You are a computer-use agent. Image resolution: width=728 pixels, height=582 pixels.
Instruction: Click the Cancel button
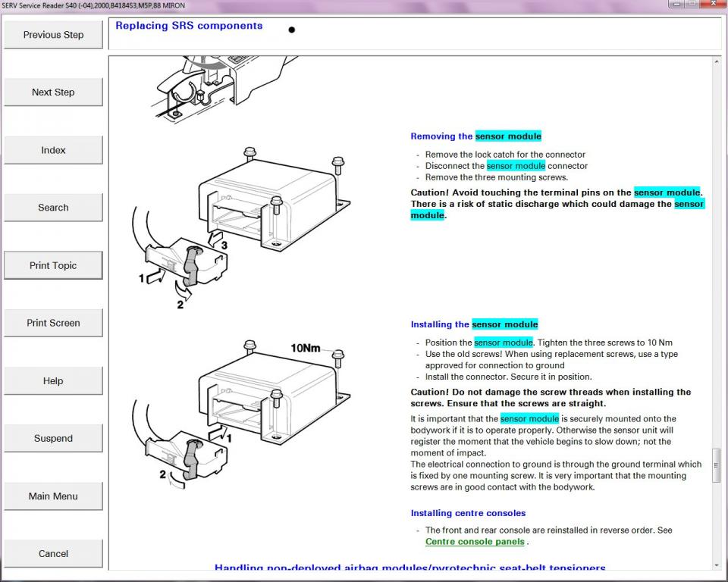coord(53,554)
